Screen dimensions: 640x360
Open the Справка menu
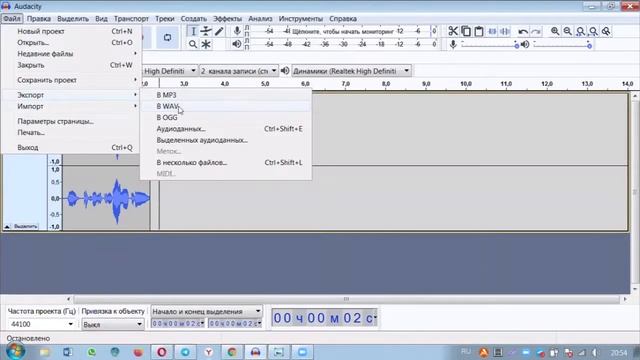click(x=343, y=19)
